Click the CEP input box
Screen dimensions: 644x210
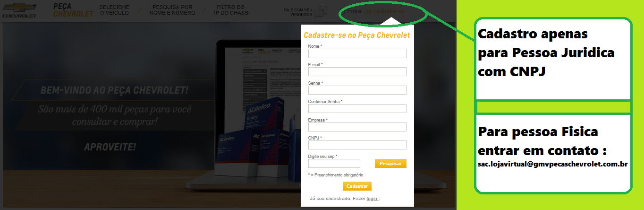(334, 164)
